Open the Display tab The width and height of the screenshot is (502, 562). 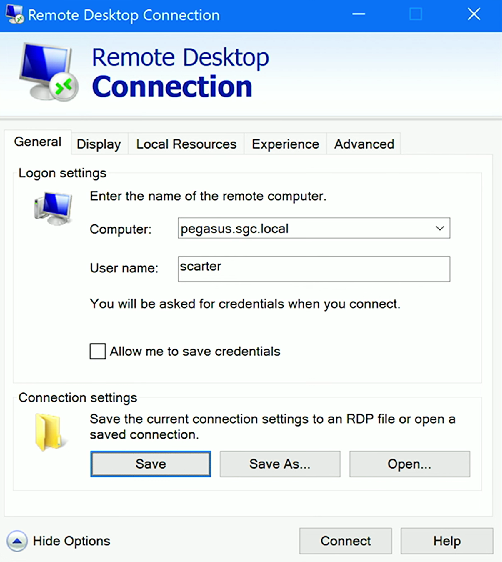click(x=99, y=144)
